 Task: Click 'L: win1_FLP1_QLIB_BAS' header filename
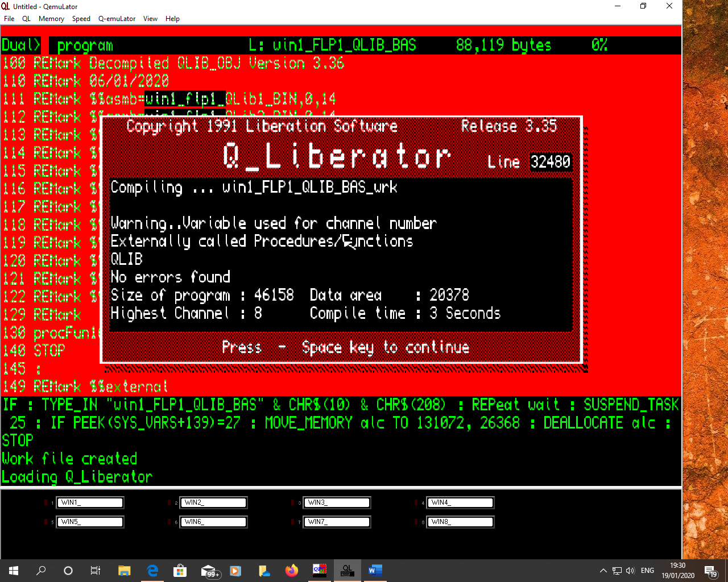333,45
